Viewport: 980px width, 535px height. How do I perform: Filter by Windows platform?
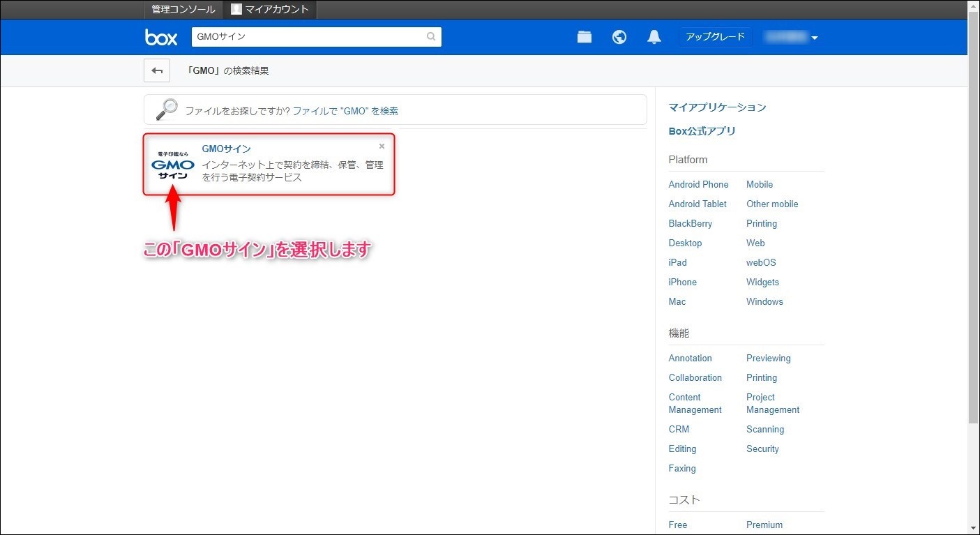[764, 301]
